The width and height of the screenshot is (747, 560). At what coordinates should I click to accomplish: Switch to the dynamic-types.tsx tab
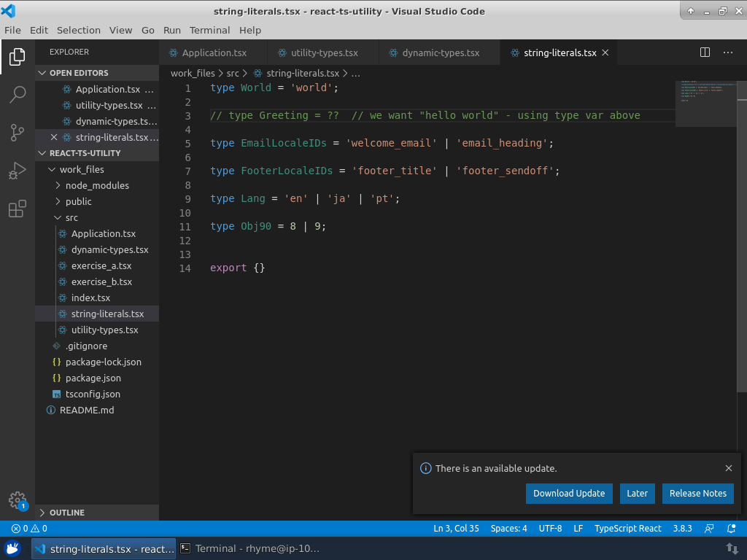(440, 53)
